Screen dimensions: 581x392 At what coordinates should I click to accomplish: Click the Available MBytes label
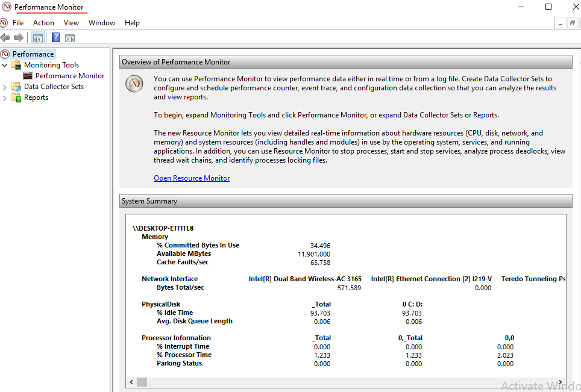pos(184,254)
